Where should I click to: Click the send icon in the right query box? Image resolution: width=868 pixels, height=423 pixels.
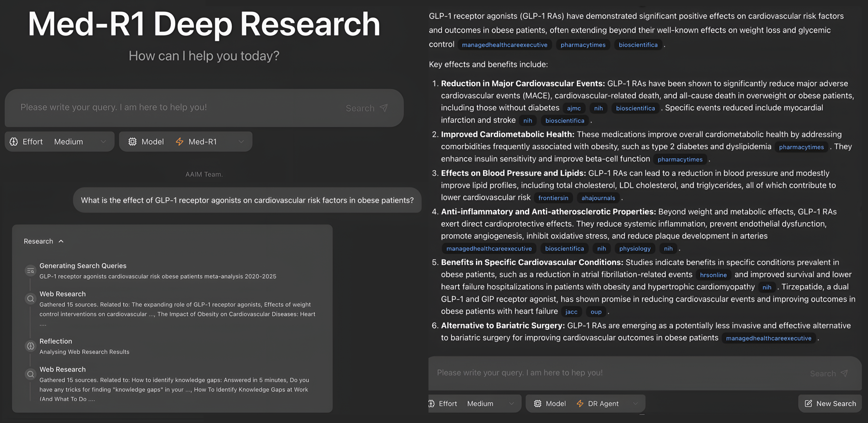pos(845,373)
